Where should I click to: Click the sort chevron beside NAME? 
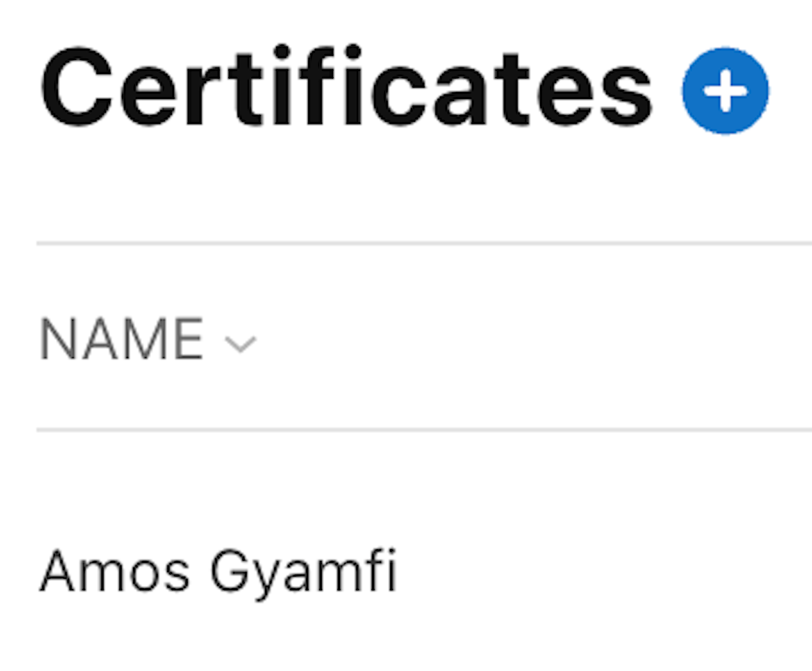tap(241, 344)
